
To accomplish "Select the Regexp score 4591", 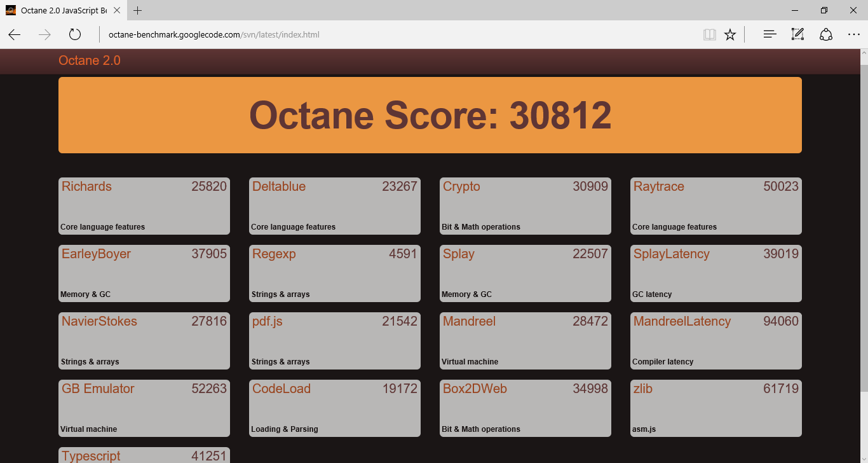I will pos(403,254).
